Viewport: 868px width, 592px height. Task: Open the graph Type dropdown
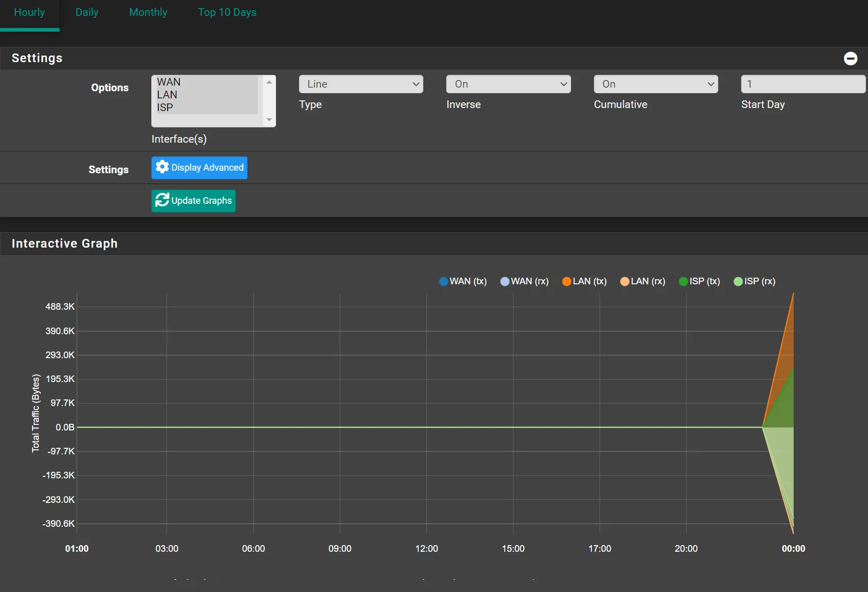[x=361, y=84]
